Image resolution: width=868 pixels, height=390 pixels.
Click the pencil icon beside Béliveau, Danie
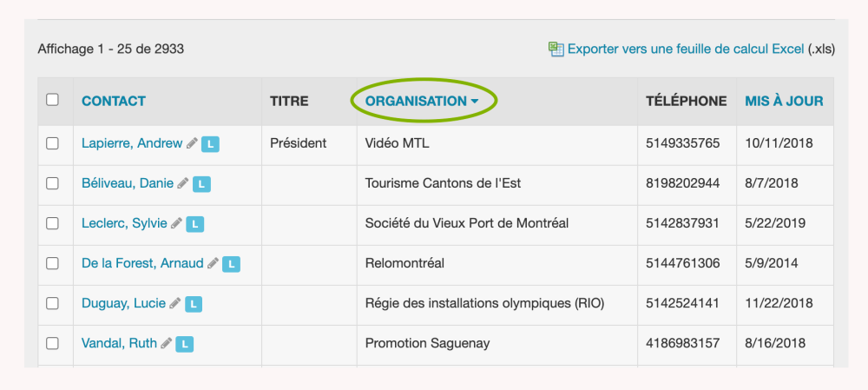tap(182, 183)
